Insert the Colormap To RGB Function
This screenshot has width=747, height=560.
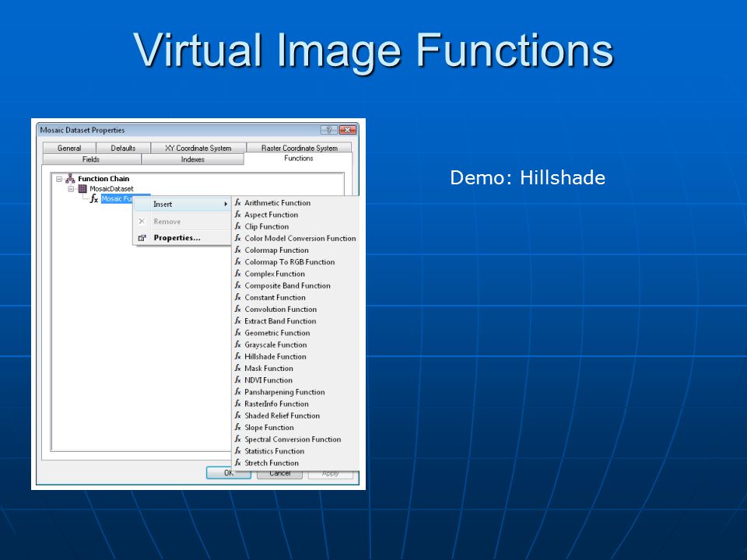[296, 262]
